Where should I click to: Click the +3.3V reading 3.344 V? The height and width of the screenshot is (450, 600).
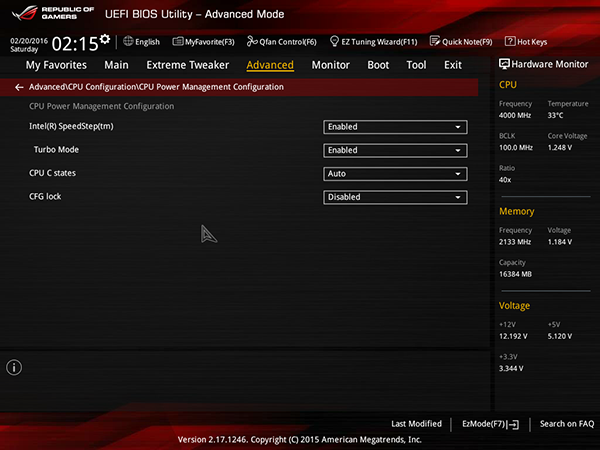[x=511, y=368]
